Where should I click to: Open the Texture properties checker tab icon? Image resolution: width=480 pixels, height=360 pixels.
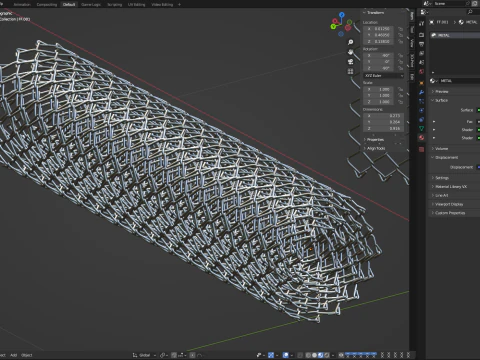click(x=422, y=149)
